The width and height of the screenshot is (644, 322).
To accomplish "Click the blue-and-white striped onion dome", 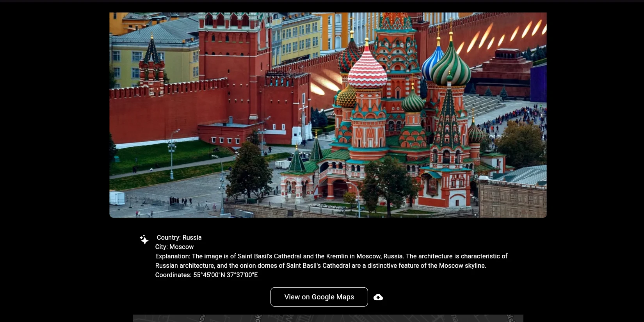I will pyautogui.click(x=433, y=62).
